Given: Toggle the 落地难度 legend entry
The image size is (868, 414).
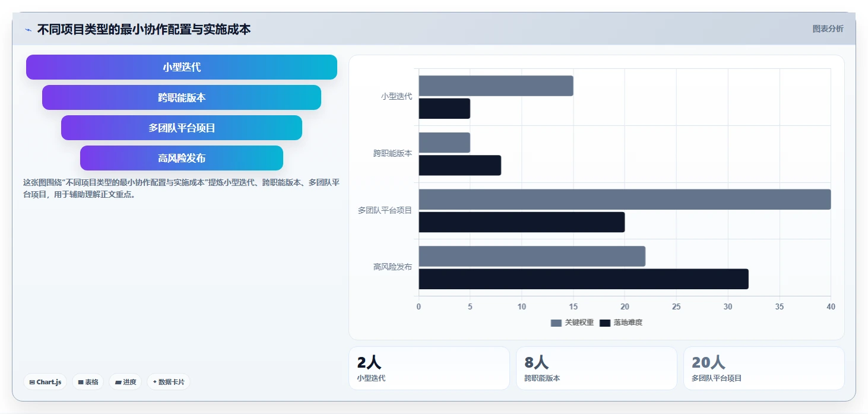Looking at the screenshot, I should [621, 323].
